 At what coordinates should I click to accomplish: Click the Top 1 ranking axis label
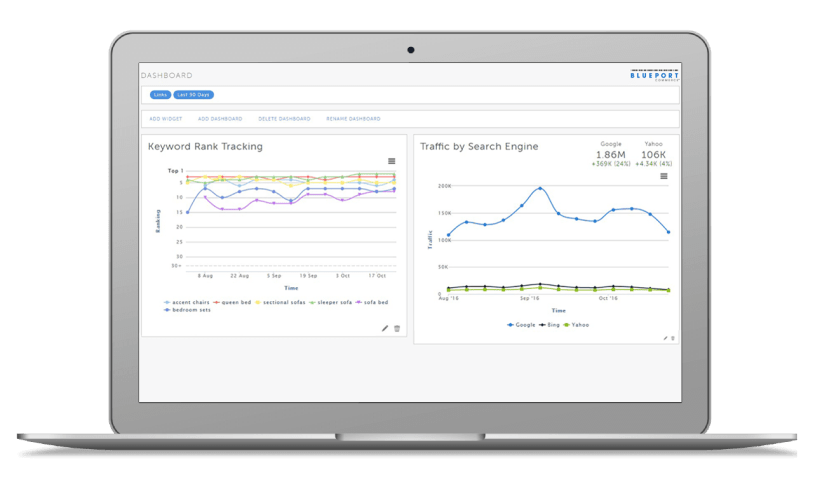pos(175,170)
